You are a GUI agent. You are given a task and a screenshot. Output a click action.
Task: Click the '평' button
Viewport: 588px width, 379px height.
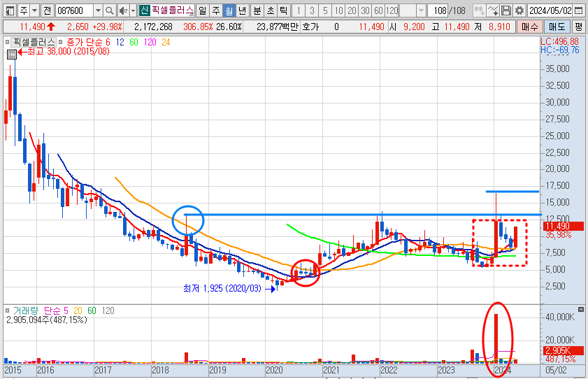pos(579,27)
